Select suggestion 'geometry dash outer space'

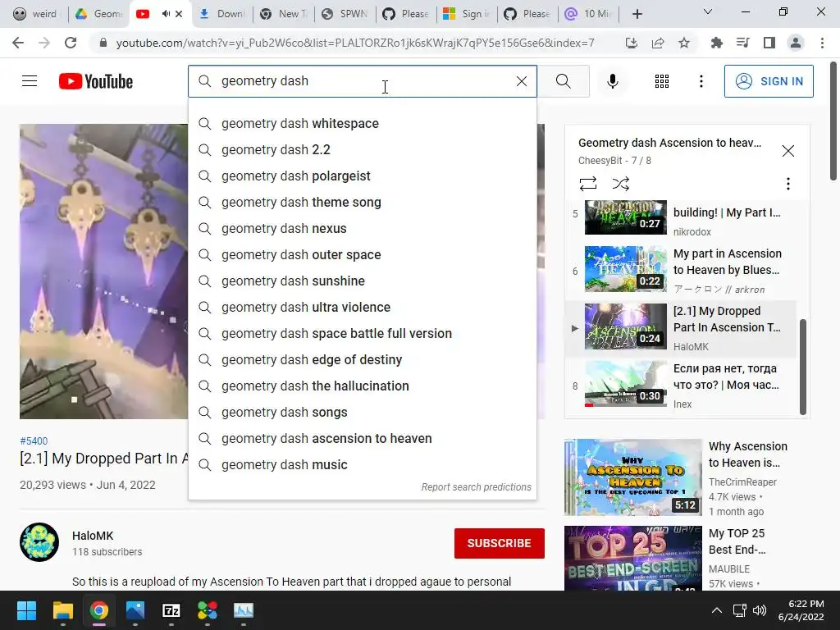click(x=362, y=254)
